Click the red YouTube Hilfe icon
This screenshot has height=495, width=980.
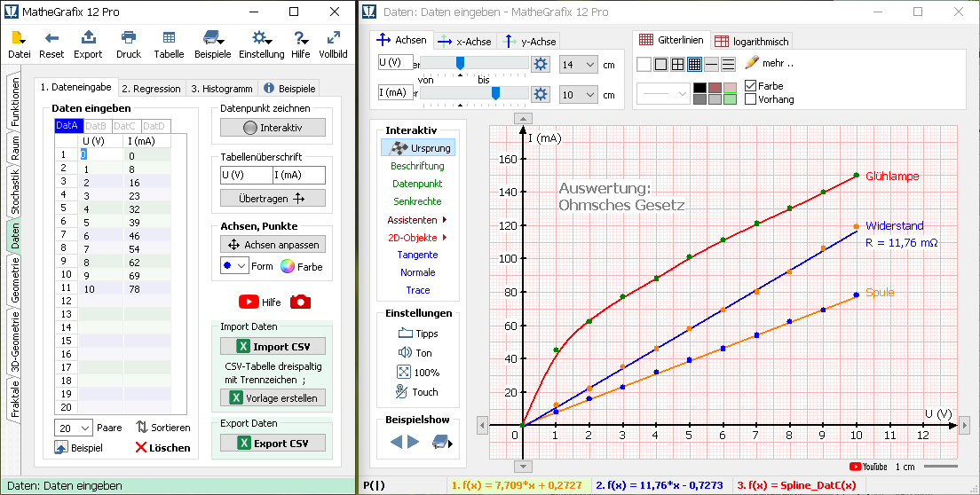point(249,302)
